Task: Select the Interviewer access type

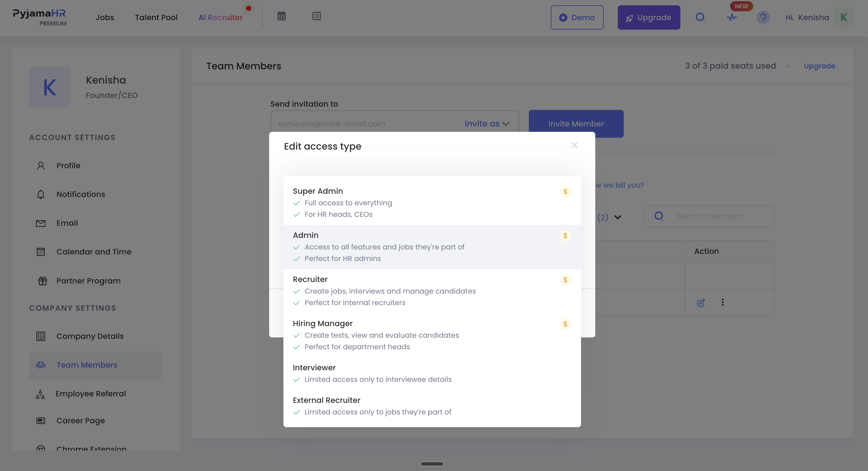Action: pyautogui.click(x=432, y=373)
